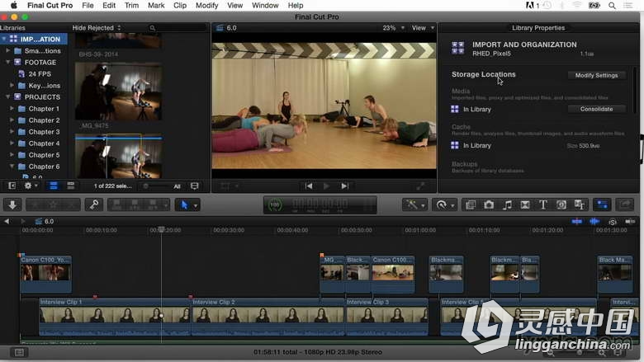Open the Music and Sound browser
644x362 pixels.
point(507,205)
